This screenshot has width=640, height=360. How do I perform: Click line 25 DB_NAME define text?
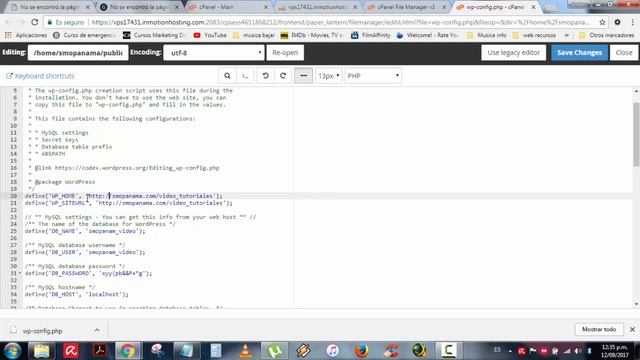(85, 231)
